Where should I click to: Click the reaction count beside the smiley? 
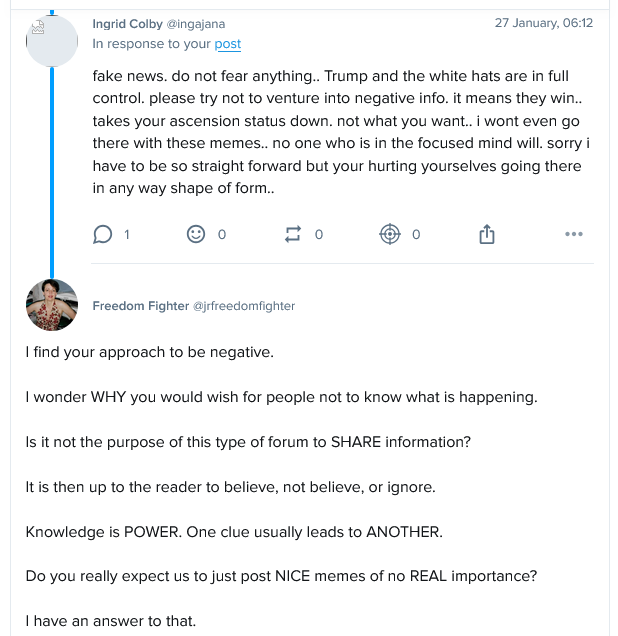[222, 234]
